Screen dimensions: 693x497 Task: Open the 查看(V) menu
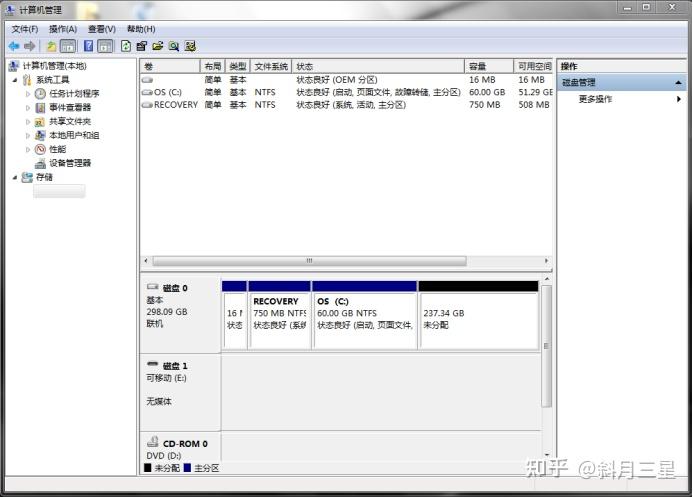(x=102, y=29)
